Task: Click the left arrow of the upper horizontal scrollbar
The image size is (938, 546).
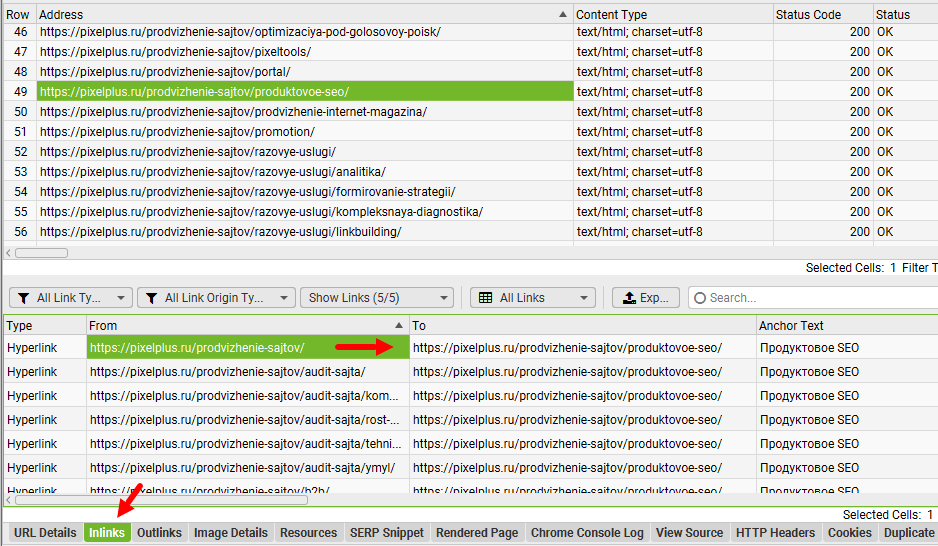Action: point(9,253)
